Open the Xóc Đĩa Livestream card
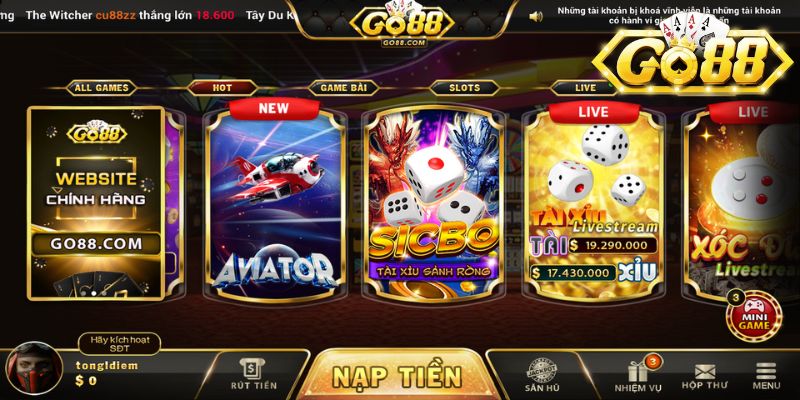The width and height of the screenshot is (800, 400). click(741, 204)
